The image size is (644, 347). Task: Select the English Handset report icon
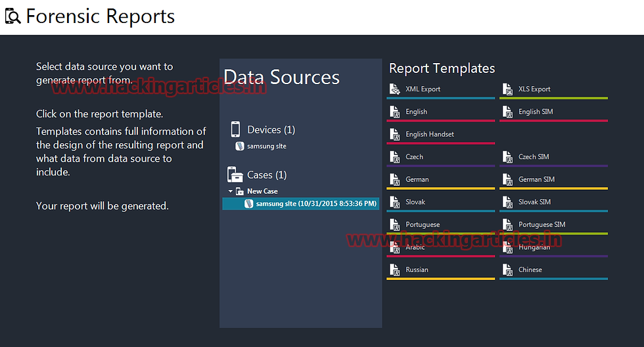click(394, 134)
